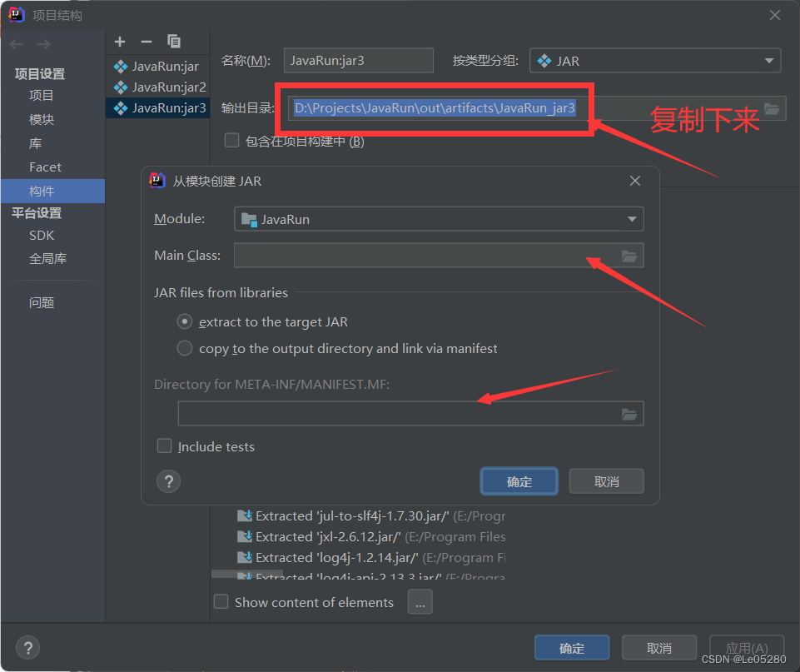Select the 'copy to output directory' radio button
This screenshot has height=672, width=800.
(184, 348)
